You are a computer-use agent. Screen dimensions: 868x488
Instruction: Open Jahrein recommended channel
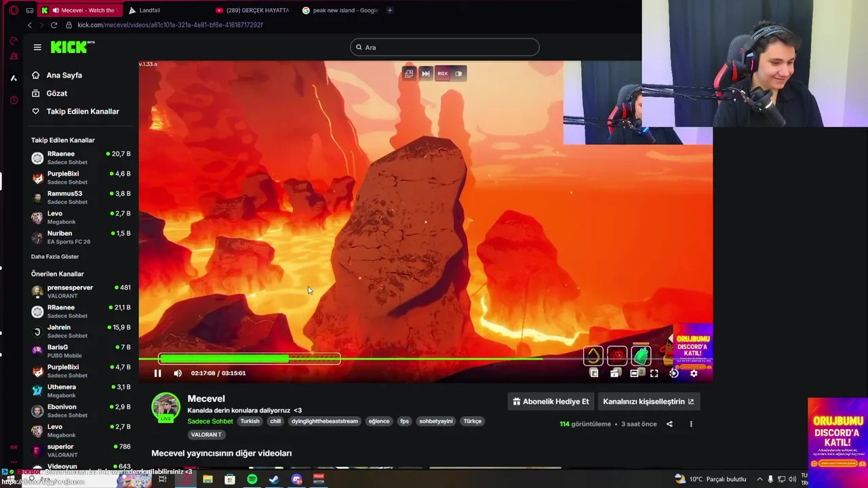(x=81, y=331)
